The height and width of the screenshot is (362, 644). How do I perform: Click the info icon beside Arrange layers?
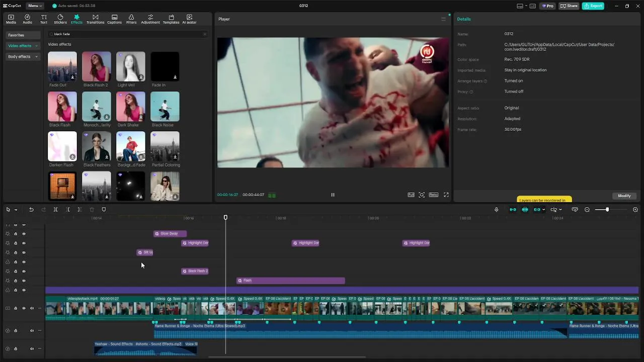[486, 81]
